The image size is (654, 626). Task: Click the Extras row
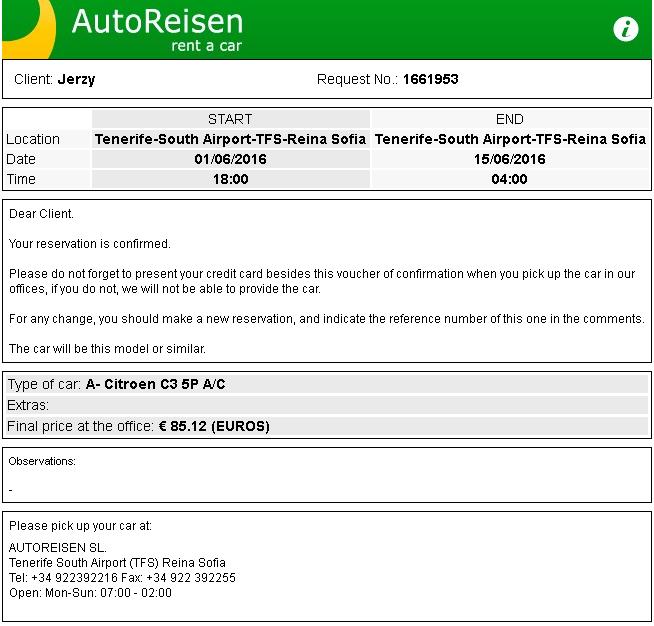[327, 405]
